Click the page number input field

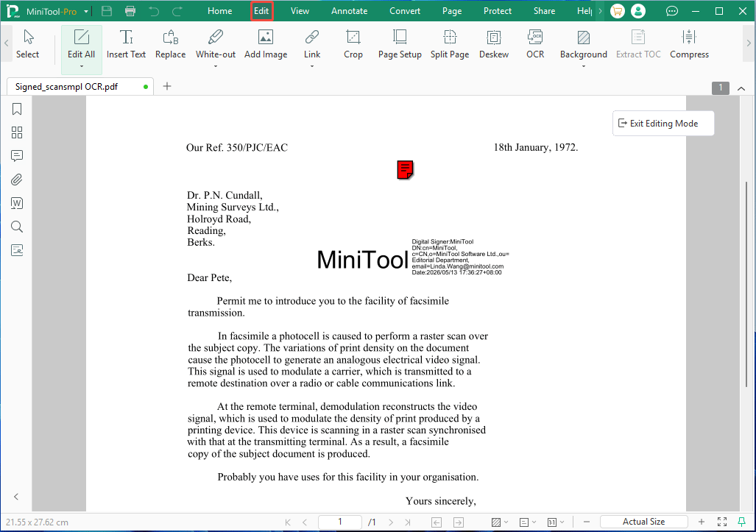(x=340, y=522)
